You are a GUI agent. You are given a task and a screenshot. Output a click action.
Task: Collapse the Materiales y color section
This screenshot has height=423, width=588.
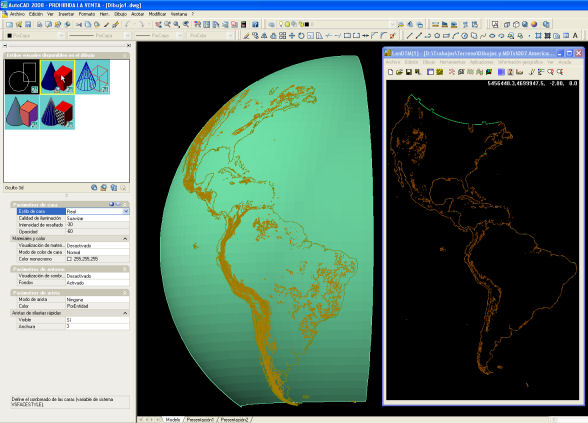125,238
